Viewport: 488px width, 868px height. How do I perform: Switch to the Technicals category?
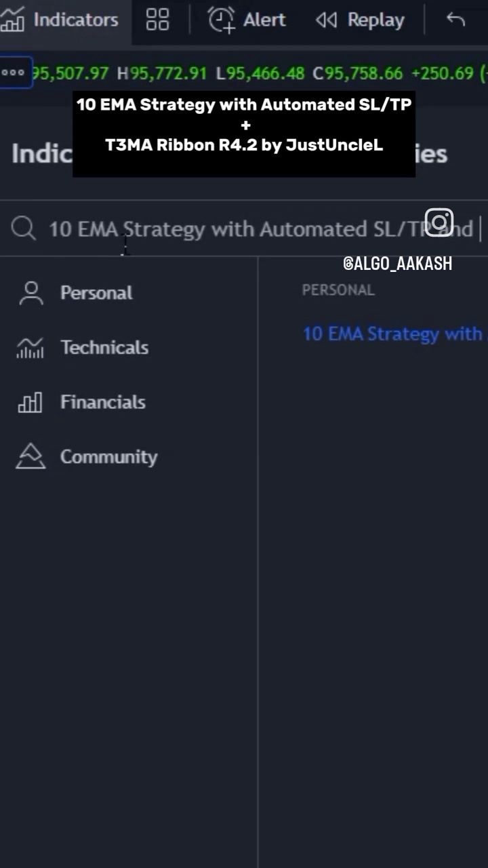tap(104, 347)
